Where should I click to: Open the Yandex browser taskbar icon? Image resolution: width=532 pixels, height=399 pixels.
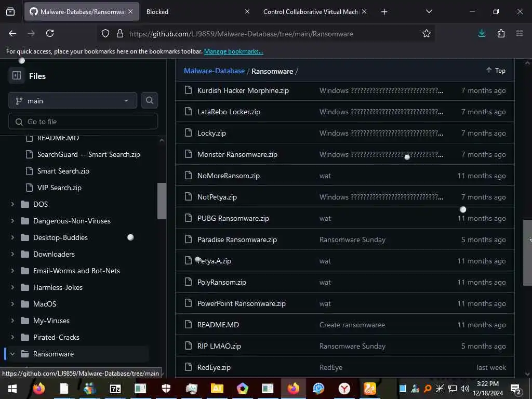(344, 389)
